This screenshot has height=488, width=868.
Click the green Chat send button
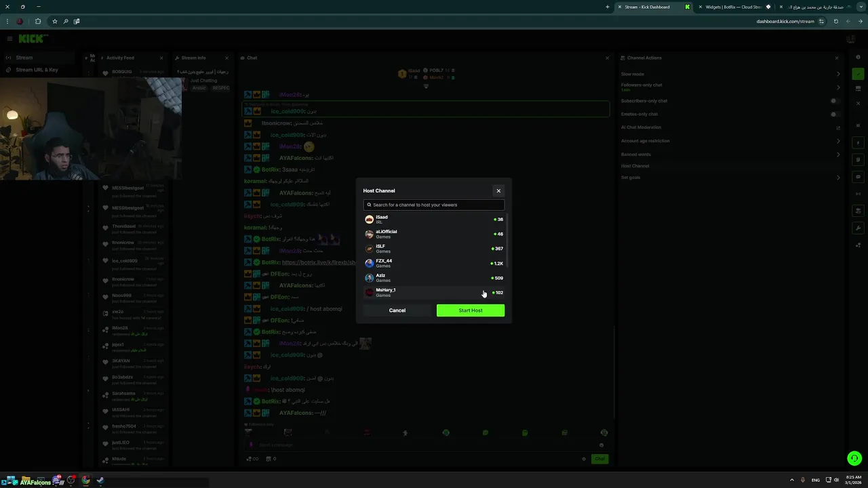tap(599, 459)
